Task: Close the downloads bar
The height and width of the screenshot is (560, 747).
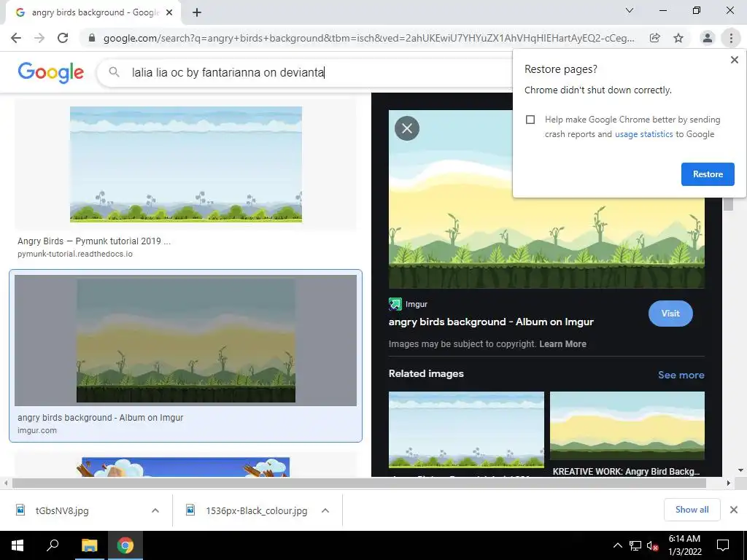Action: pyautogui.click(x=734, y=510)
